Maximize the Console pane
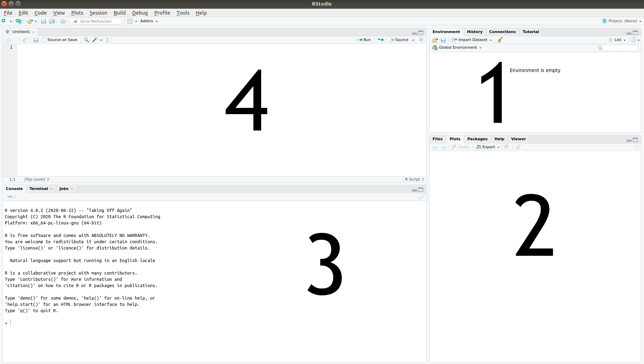Screen dimensions: 644x364 click(x=421, y=190)
